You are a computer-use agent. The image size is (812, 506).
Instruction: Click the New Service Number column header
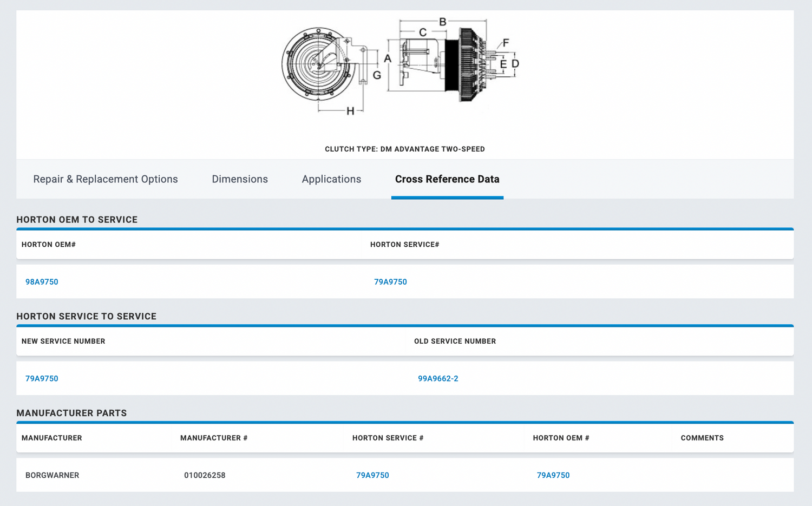[x=63, y=341]
